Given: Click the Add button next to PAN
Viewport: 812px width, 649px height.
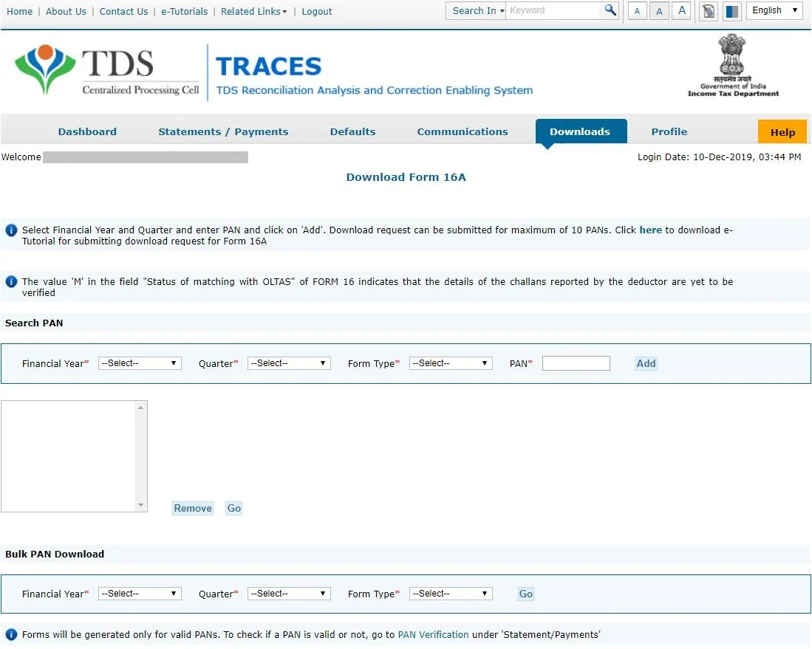Looking at the screenshot, I should (x=646, y=363).
